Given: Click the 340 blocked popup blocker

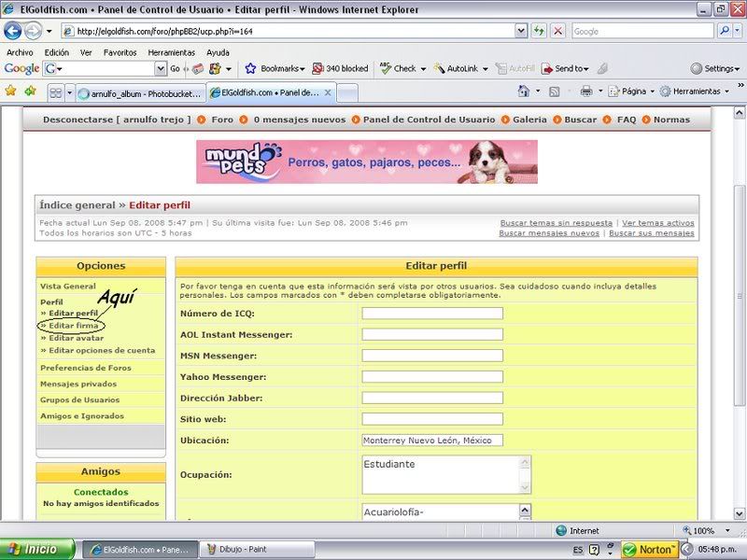Looking at the screenshot, I should [340, 68].
